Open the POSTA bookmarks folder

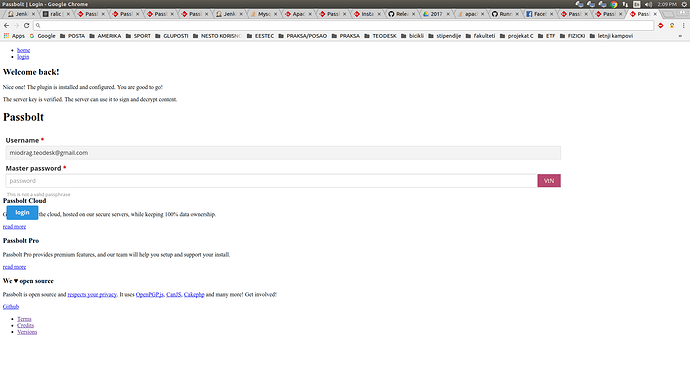click(72, 36)
